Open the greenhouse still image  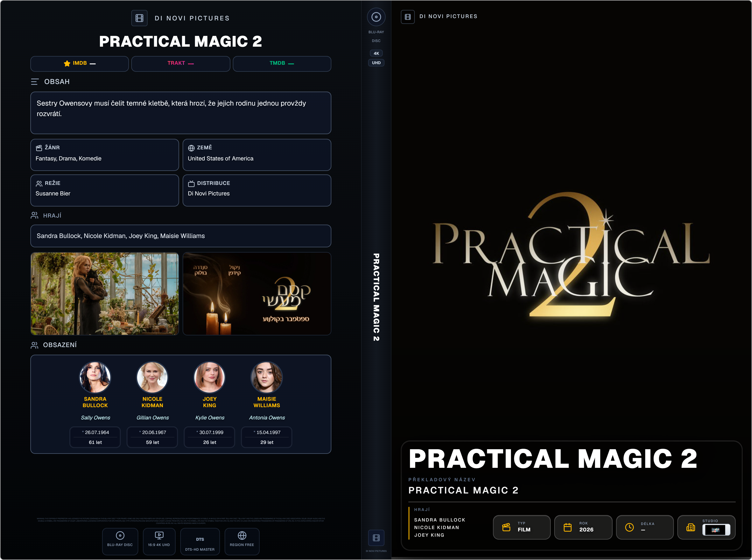point(105,294)
